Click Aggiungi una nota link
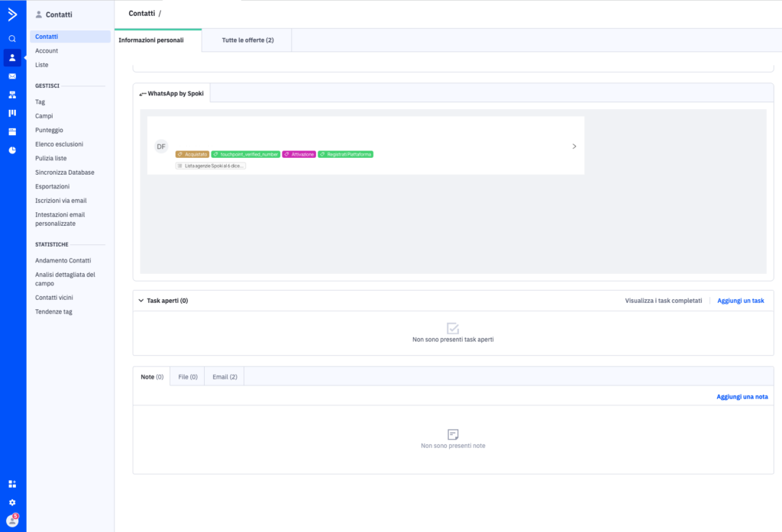The width and height of the screenshot is (782, 532). pyautogui.click(x=742, y=397)
